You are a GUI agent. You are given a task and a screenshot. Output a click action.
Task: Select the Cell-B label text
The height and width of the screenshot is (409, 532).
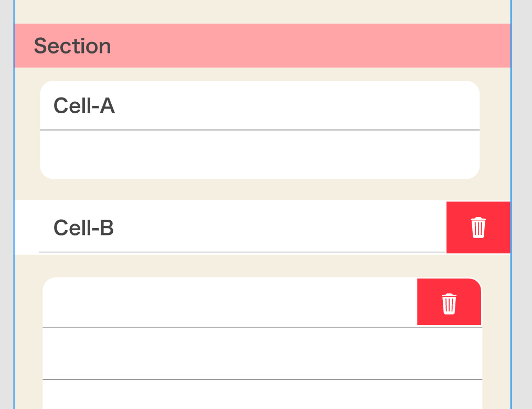tap(83, 228)
